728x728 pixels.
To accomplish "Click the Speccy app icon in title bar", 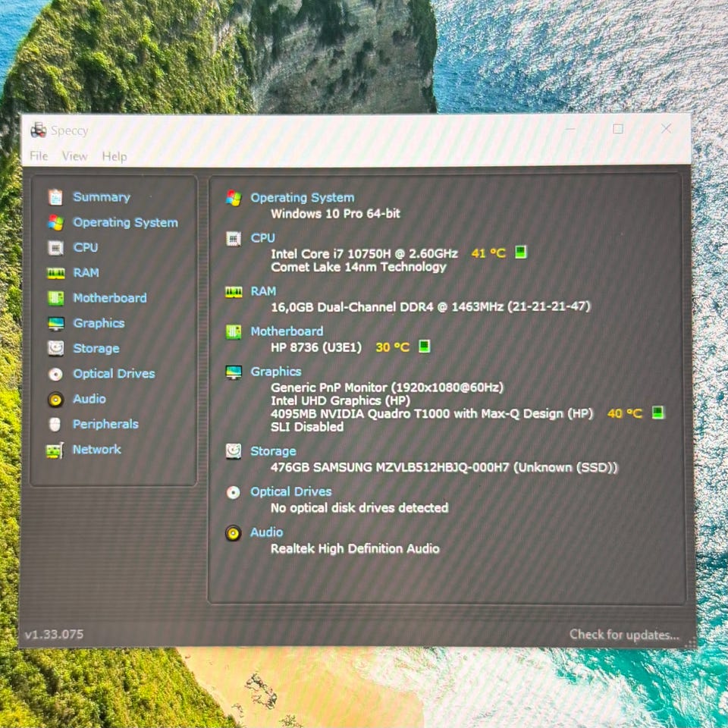I will [38, 130].
